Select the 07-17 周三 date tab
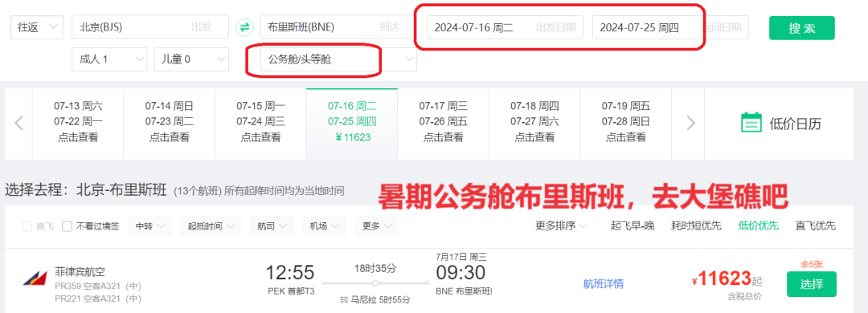 [444, 123]
